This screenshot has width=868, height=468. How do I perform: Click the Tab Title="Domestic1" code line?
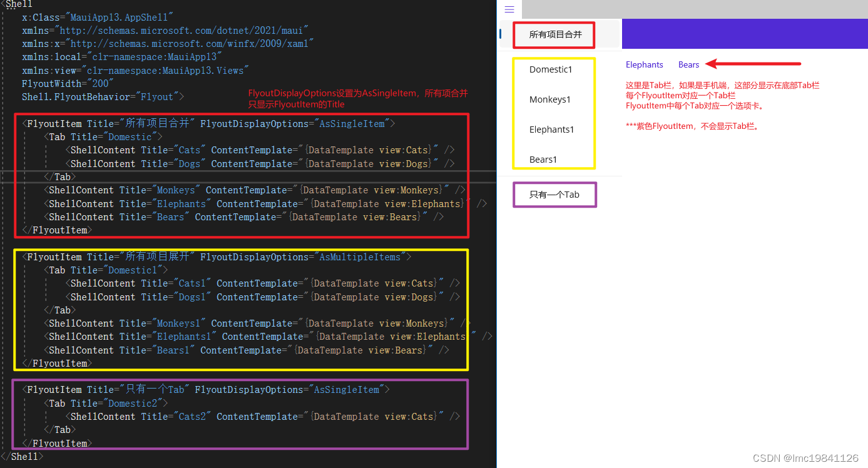point(106,270)
